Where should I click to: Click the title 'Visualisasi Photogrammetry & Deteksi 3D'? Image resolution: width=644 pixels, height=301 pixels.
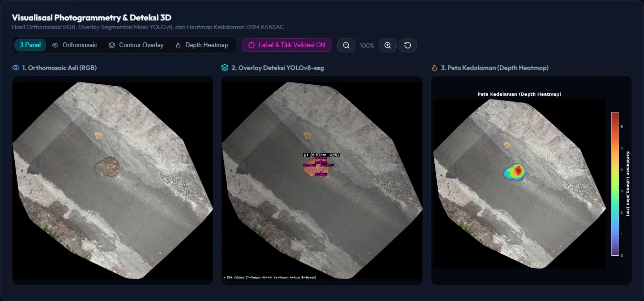pyautogui.click(x=91, y=18)
